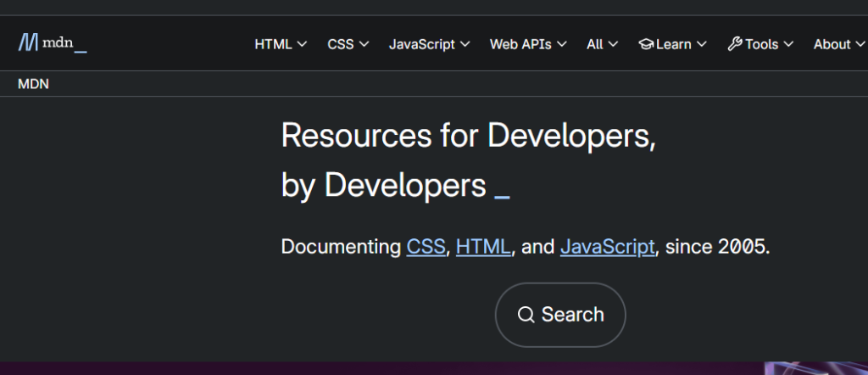Click the graduation cap Learn icon
The width and height of the screenshot is (868, 375).
pyautogui.click(x=646, y=44)
